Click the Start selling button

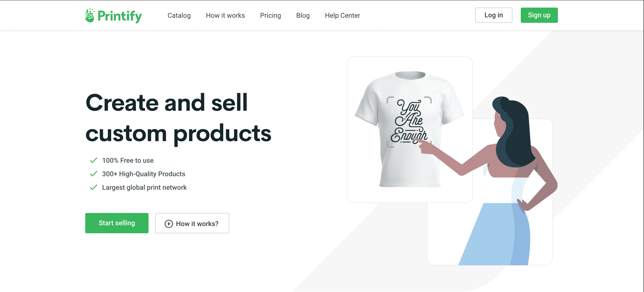[x=117, y=223]
